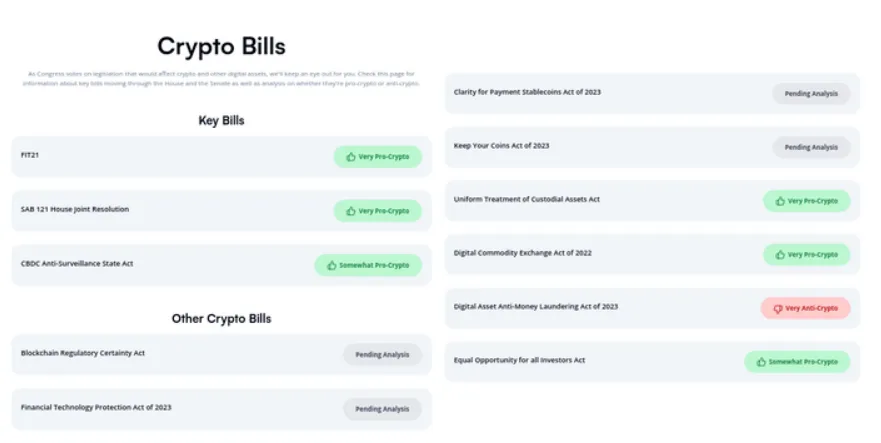Open the FIT21 bill entry

[221, 156]
